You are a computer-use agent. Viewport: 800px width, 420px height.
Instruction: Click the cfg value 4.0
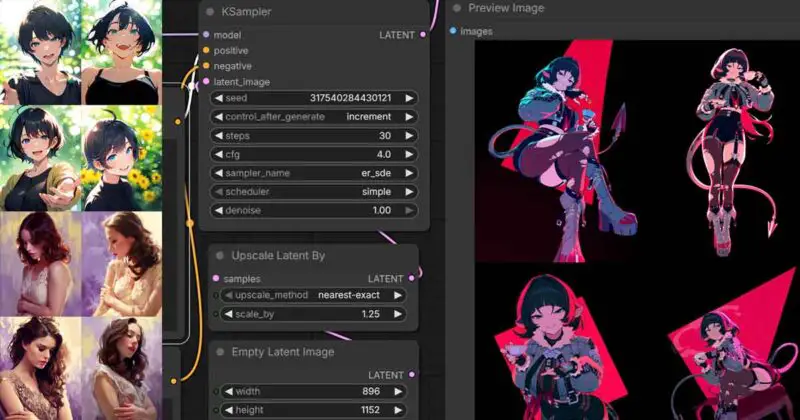(x=384, y=154)
